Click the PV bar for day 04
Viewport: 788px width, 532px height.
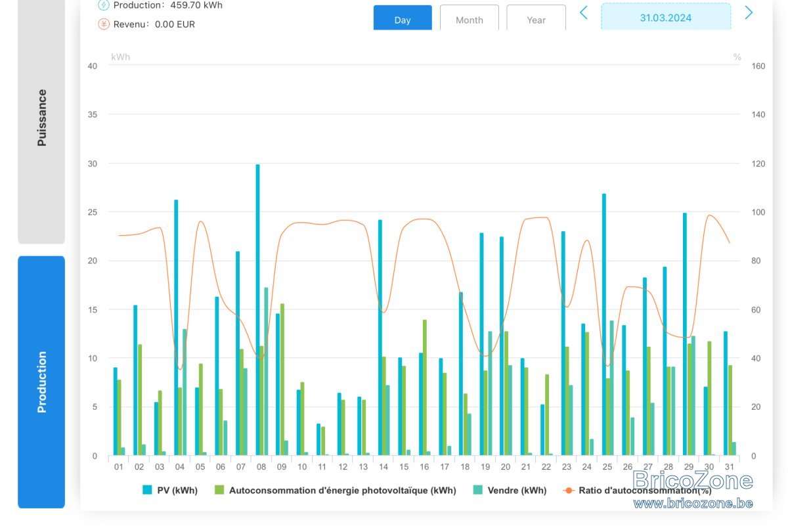coord(176,328)
